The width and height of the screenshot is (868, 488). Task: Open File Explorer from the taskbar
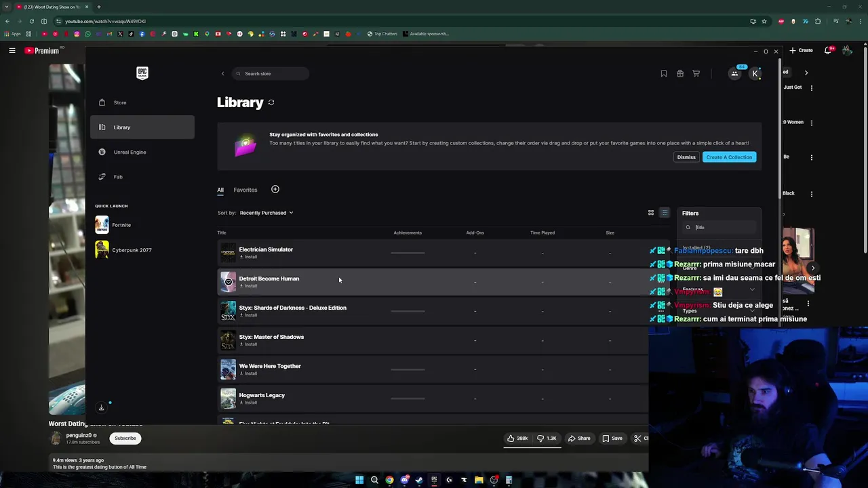479,481
